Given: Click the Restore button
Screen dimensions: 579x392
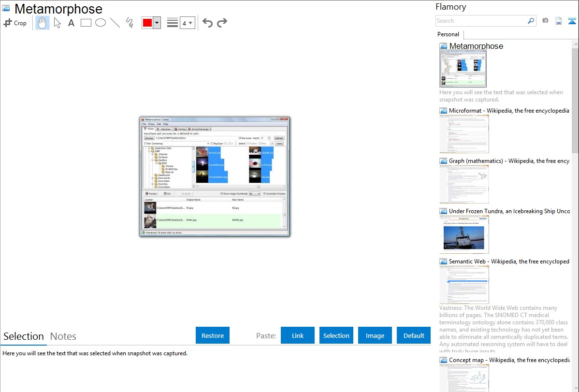Looking at the screenshot, I should (x=213, y=335).
